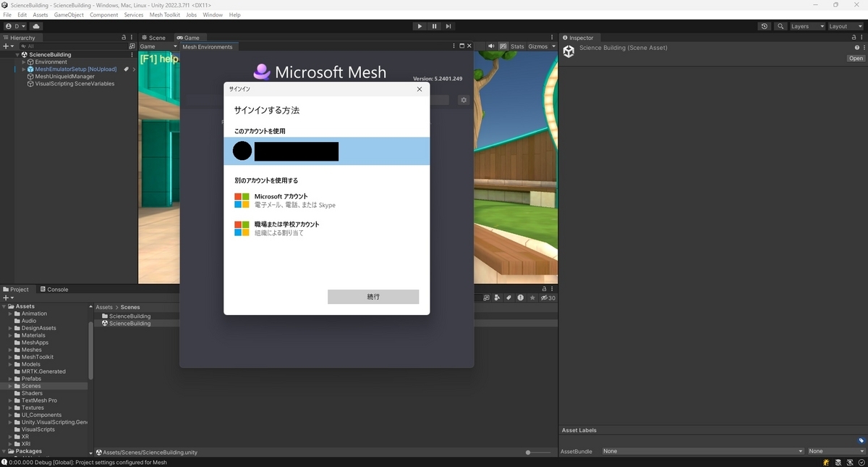
Task: Mute audio in the Game view
Action: 492,46
